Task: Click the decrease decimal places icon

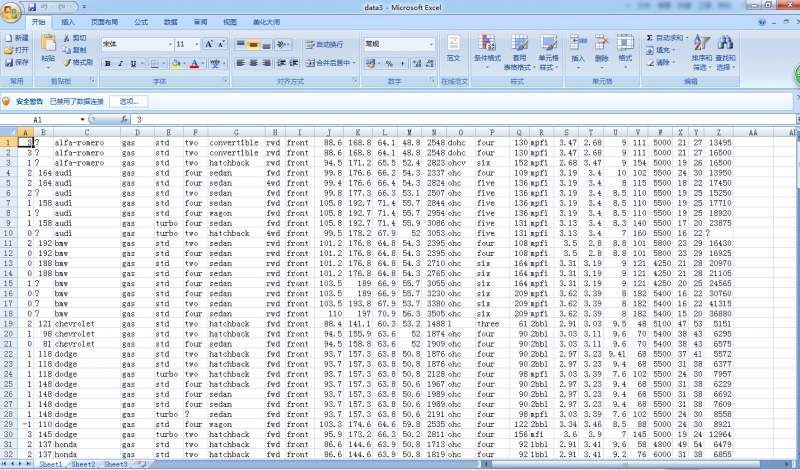Action: pos(430,63)
